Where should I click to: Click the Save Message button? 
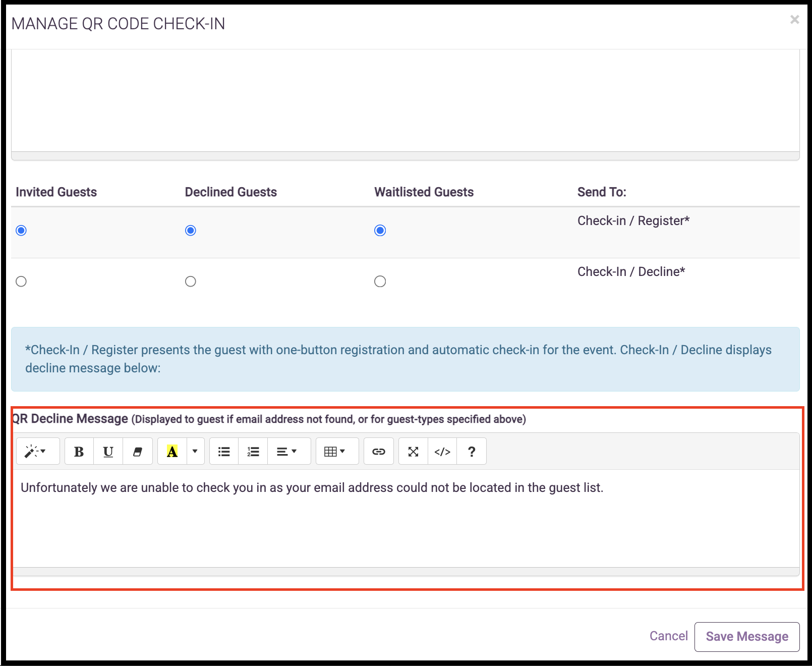pos(747,637)
